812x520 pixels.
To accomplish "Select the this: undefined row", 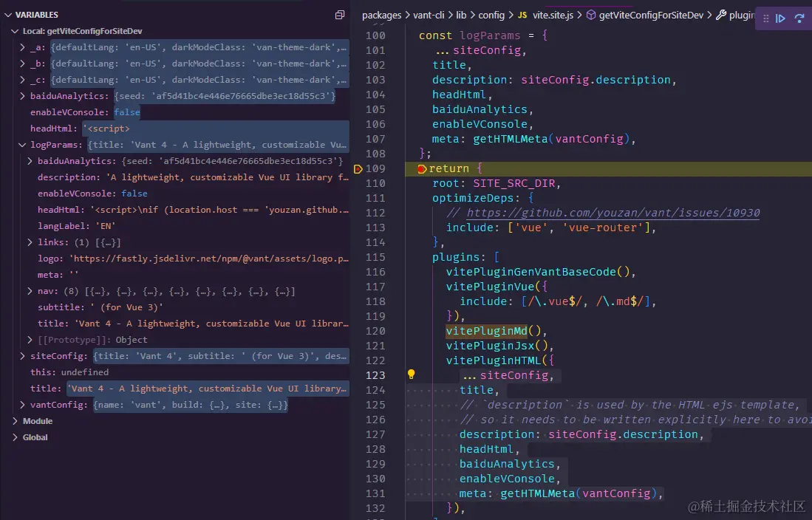I will pyautogui.click(x=174, y=372).
